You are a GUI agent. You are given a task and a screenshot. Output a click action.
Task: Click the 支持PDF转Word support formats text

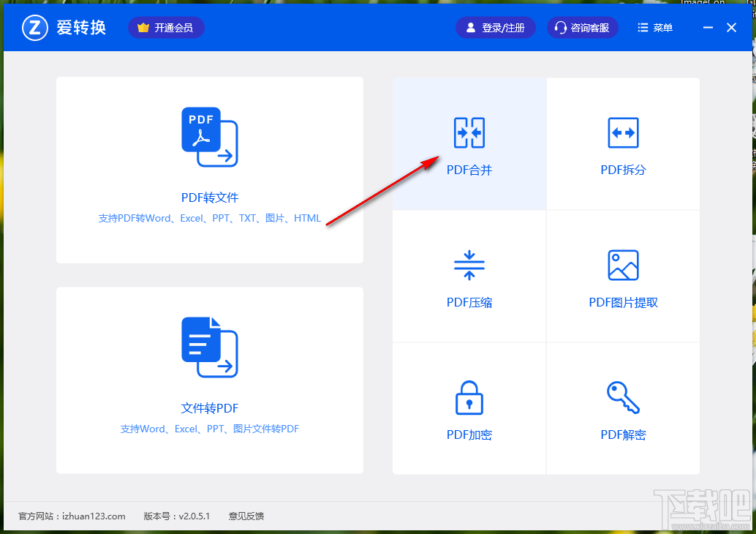209,217
